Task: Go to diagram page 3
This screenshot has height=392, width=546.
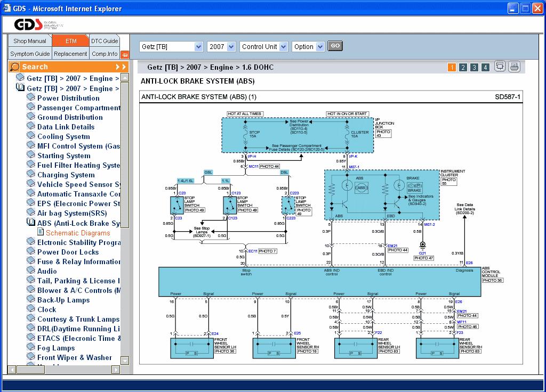Action: click(474, 67)
